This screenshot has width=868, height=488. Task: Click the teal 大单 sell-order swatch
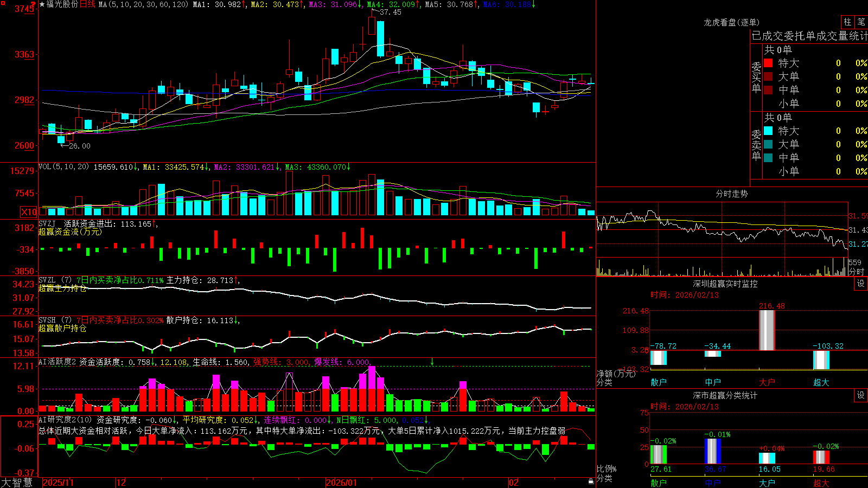(x=768, y=144)
